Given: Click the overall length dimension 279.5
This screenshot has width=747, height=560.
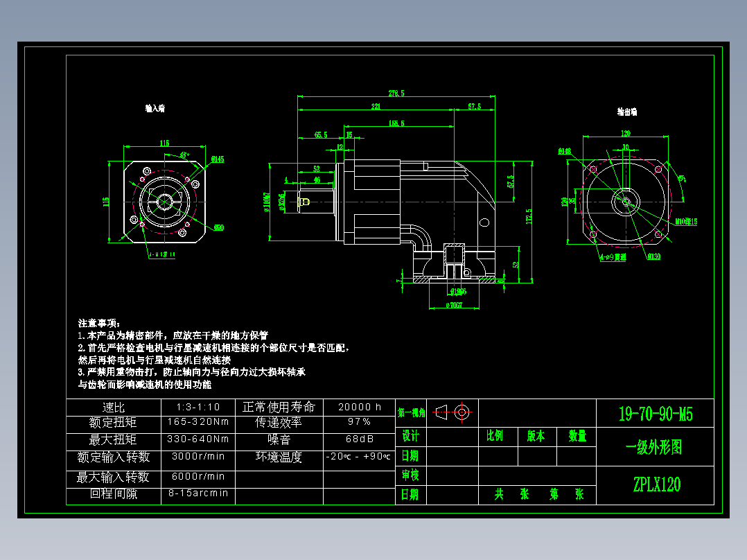Looking at the screenshot, I should [x=395, y=92].
